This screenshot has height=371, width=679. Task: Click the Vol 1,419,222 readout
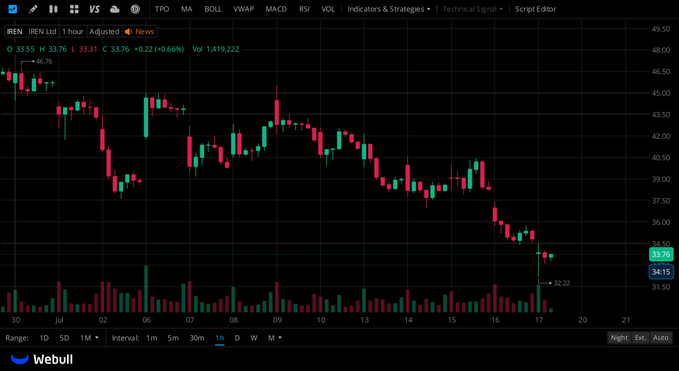tap(216, 49)
